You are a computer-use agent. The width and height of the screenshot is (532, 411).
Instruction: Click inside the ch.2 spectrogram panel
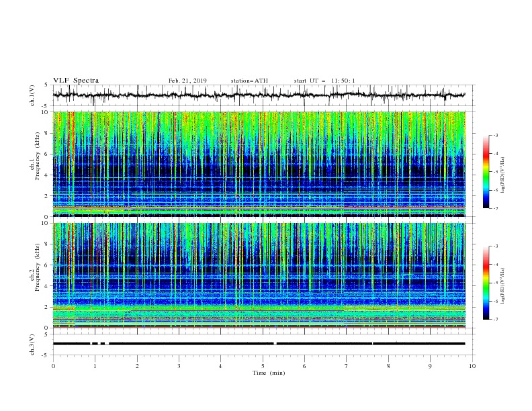click(259, 275)
